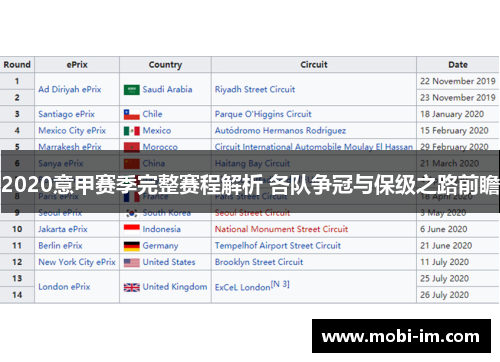This screenshot has height=362, width=500.
Task: Click the Saudi Arabia flag icon
Action: (x=132, y=90)
